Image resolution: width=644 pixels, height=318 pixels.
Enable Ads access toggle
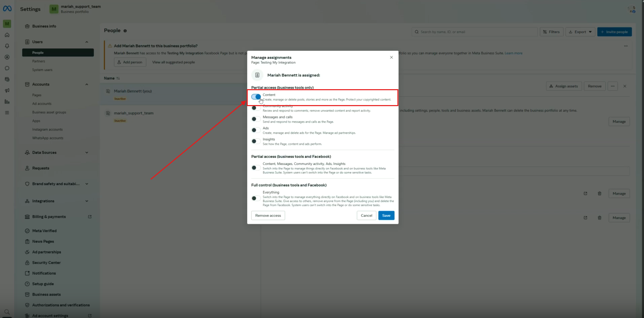256,130
